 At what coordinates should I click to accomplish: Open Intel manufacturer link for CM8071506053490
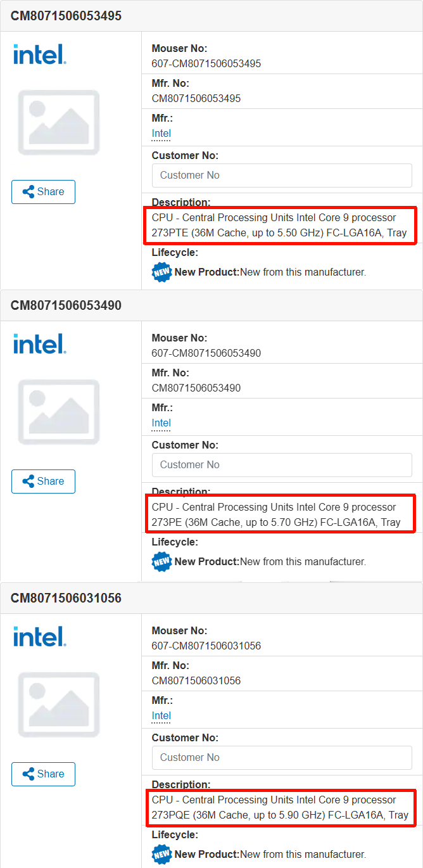161,423
